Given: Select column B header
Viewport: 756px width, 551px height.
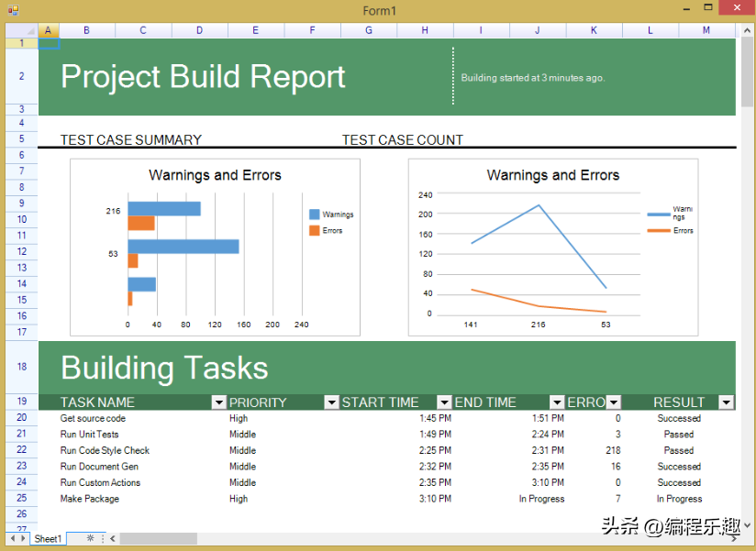Looking at the screenshot, I should click(87, 30).
